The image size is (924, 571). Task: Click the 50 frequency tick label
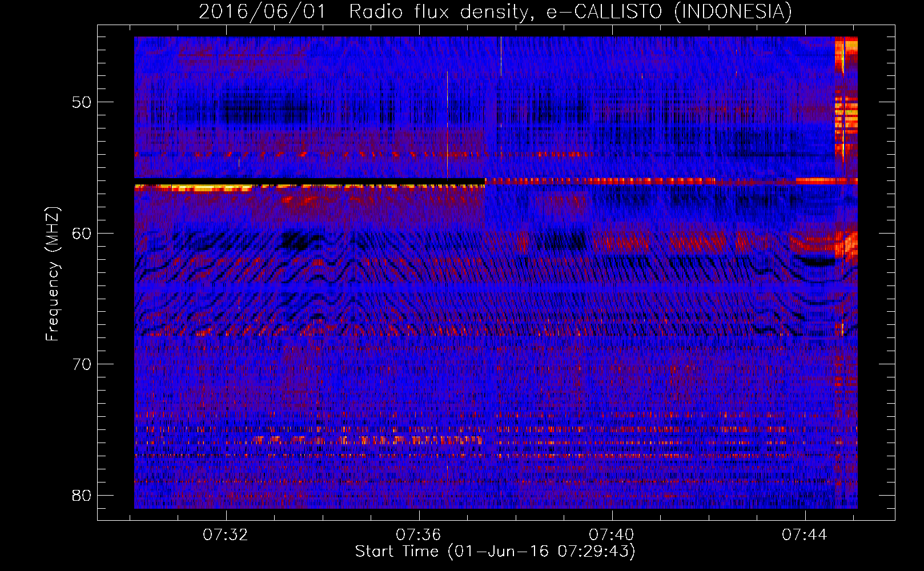82,102
